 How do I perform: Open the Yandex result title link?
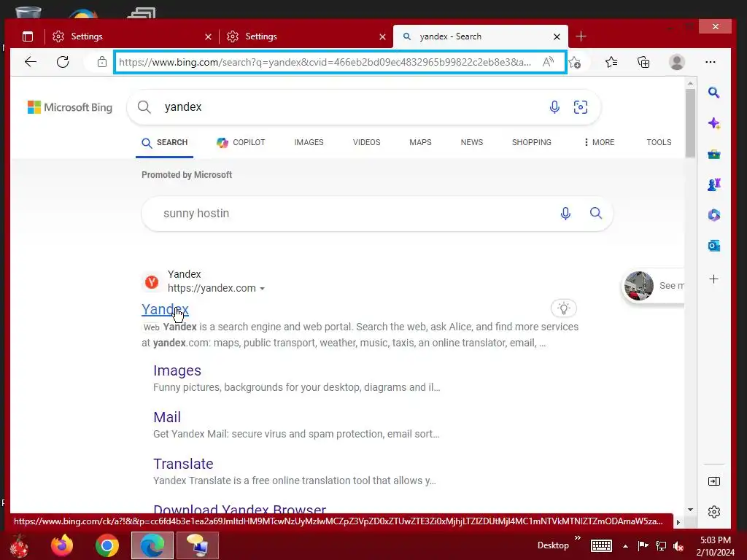(x=165, y=309)
